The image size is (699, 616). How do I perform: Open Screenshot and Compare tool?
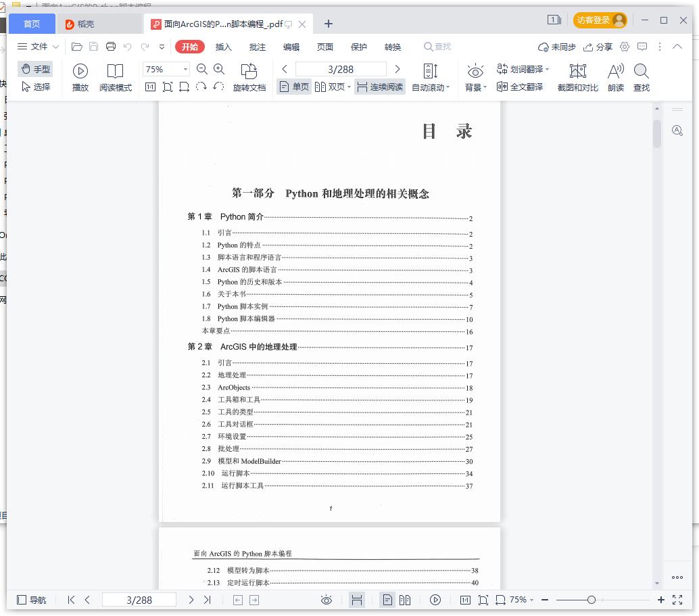point(578,78)
